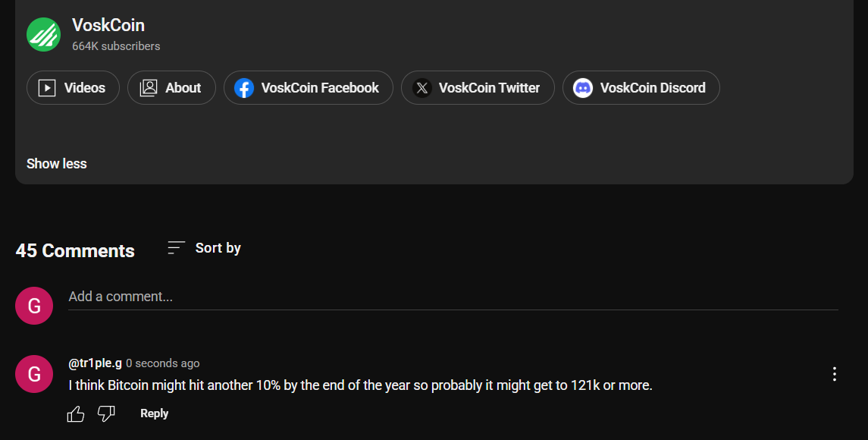This screenshot has width=868, height=440.
Task: Click the VoskCoin channel name
Action: [108, 25]
